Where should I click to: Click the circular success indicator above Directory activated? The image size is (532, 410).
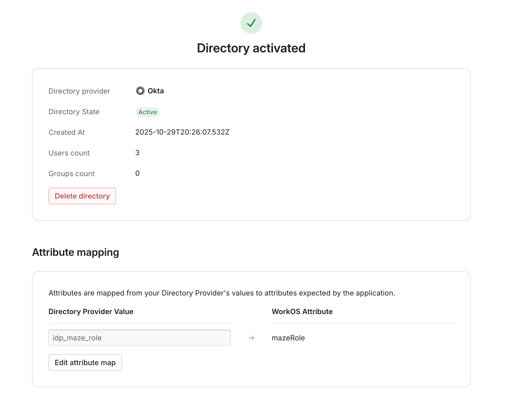point(251,23)
